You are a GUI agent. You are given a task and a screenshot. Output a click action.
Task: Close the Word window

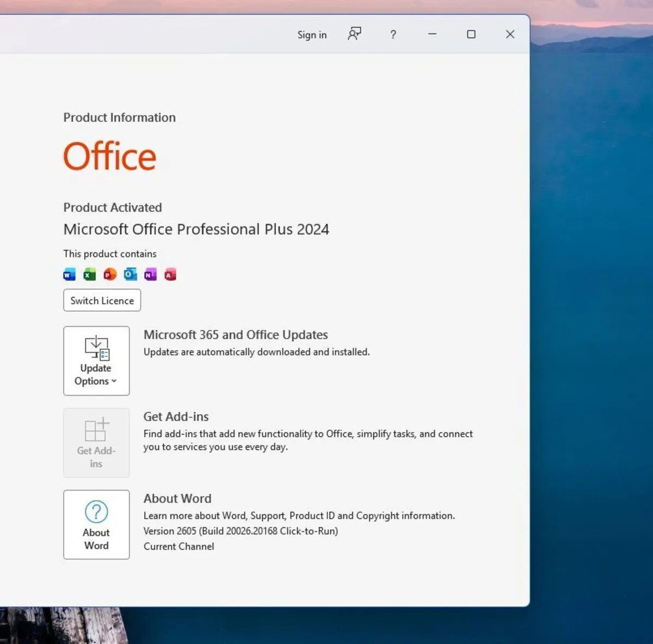(510, 34)
